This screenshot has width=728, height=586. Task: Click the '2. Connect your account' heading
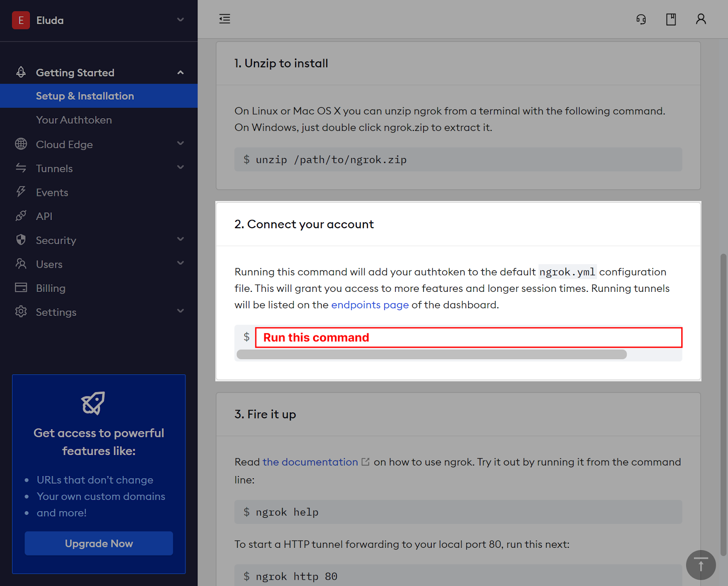click(x=304, y=224)
